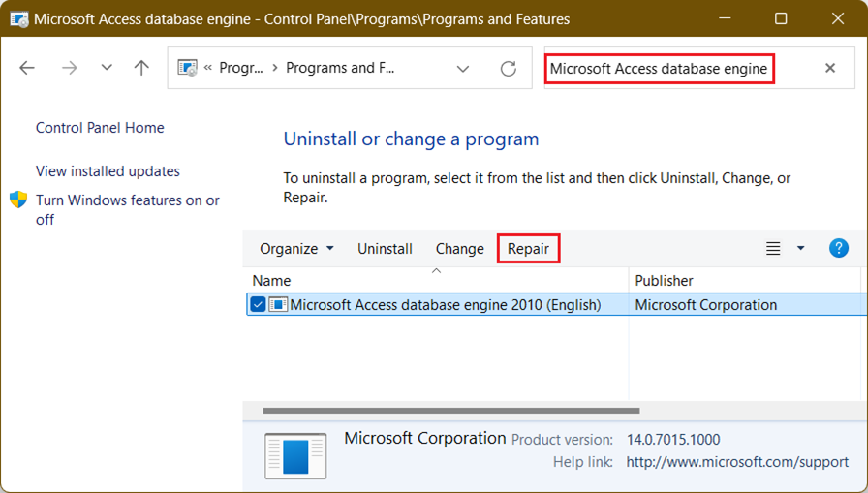Click the window icon in the title bar

point(18,18)
